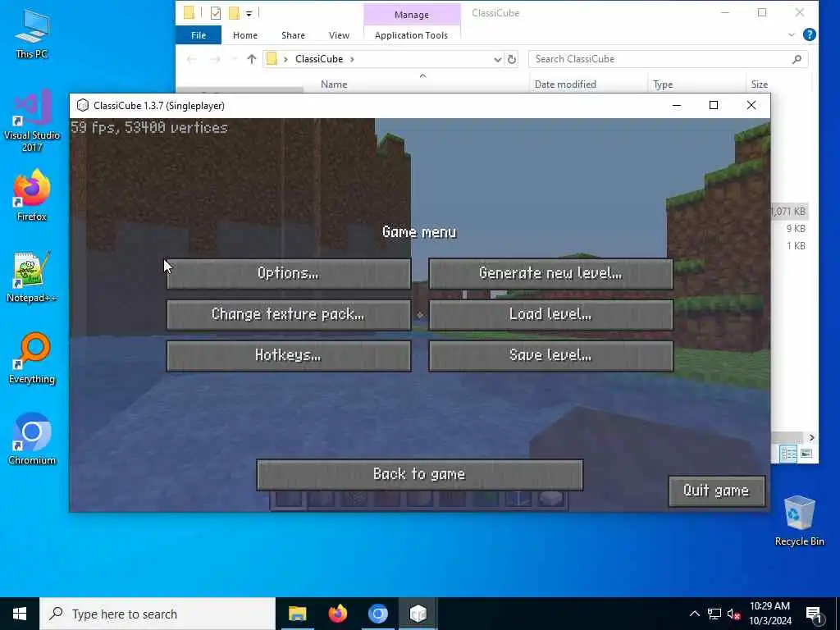Switch to View ribbon tab
Screen dimensions: 840x630
pos(339,34)
